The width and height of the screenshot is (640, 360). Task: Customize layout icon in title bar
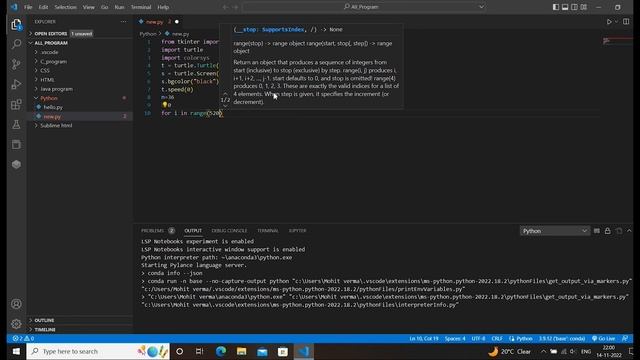(x=584, y=7)
